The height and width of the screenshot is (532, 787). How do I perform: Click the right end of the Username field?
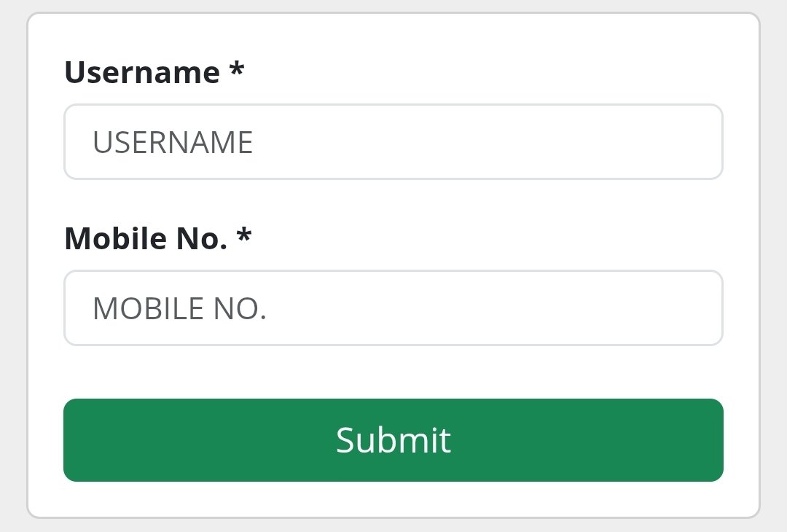click(x=700, y=142)
